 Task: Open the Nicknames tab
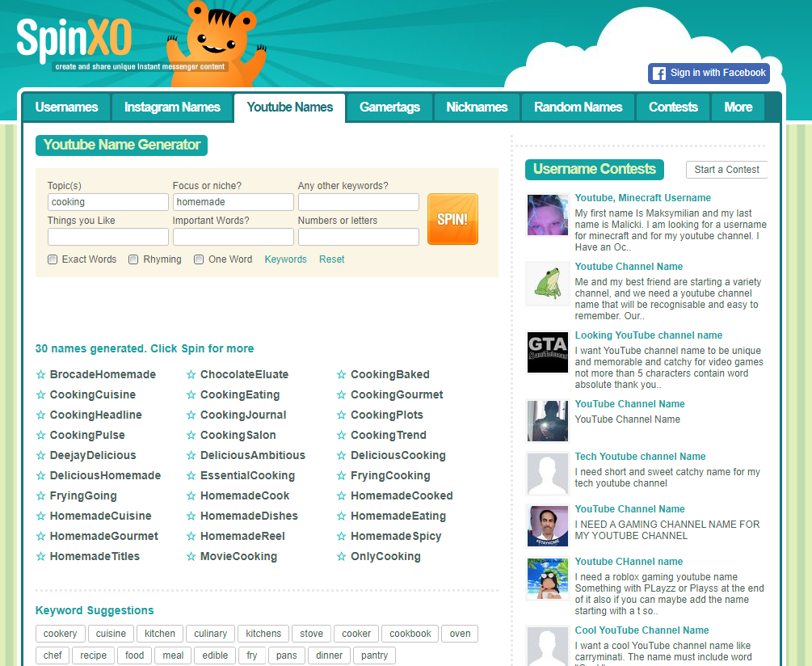click(477, 107)
